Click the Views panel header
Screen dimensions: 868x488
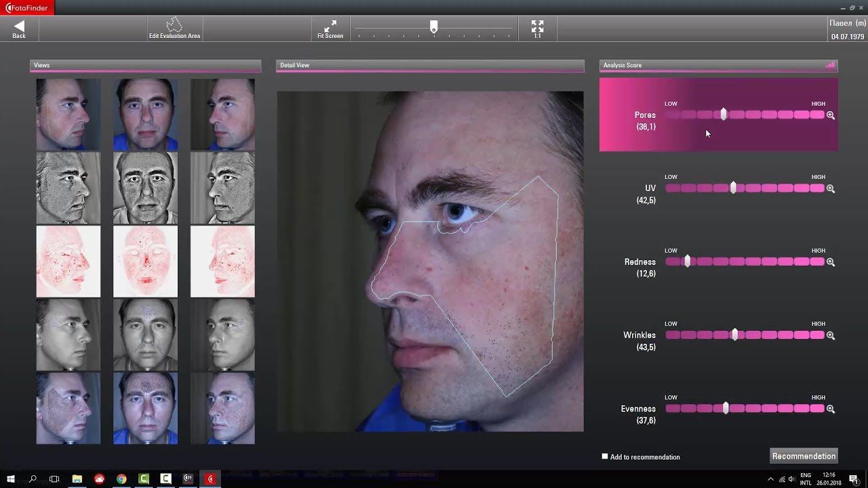tap(145, 66)
